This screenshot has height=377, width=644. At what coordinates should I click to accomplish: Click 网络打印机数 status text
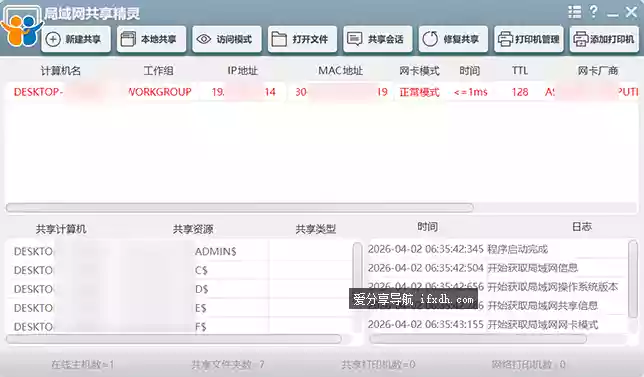coord(529,364)
